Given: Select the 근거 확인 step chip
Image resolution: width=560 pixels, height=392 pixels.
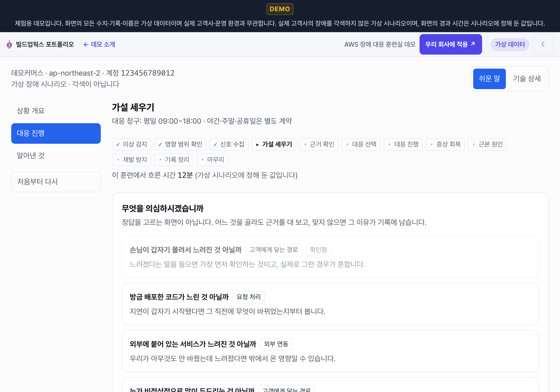Looking at the screenshot, I should tap(318, 144).
